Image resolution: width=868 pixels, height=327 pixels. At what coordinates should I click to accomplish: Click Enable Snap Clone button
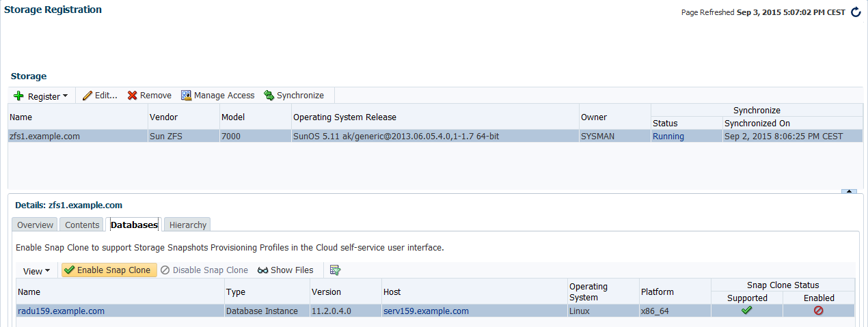point(109,270)
